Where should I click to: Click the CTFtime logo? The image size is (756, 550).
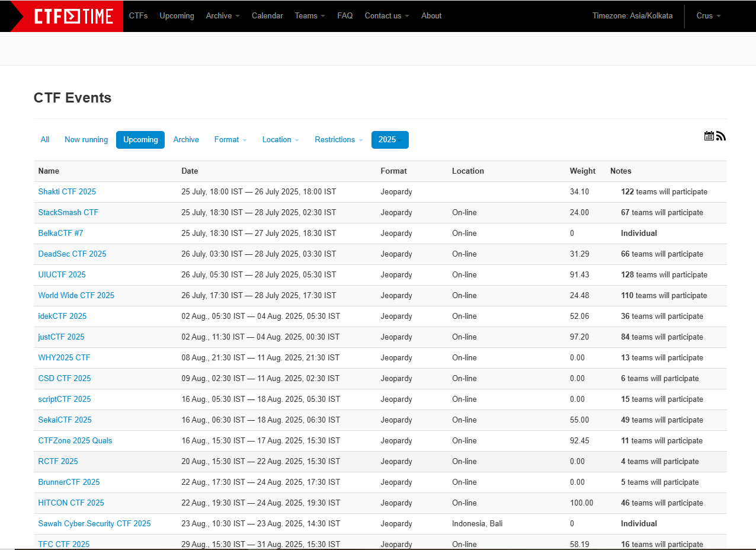(x=73, y=16)
